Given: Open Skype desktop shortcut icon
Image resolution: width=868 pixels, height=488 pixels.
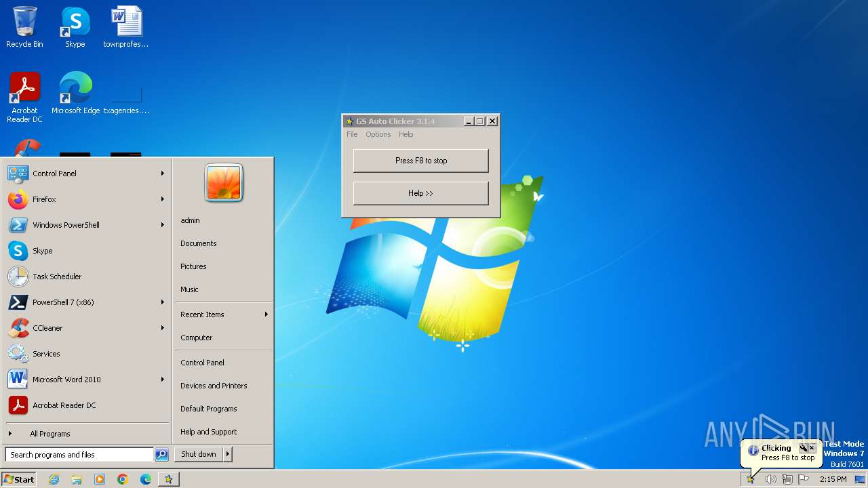Looking at the screenshot, I should [75, 27].
